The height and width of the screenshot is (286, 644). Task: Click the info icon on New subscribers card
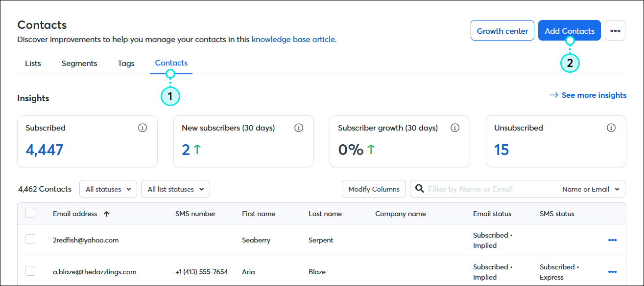(x=299, y=128)
